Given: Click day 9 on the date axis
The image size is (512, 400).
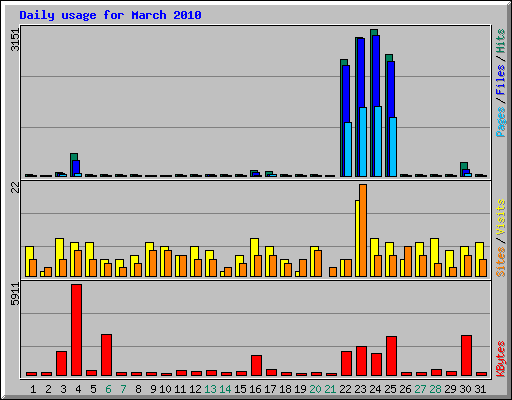Looking at the screenshot, I should (x=153, y=389).
